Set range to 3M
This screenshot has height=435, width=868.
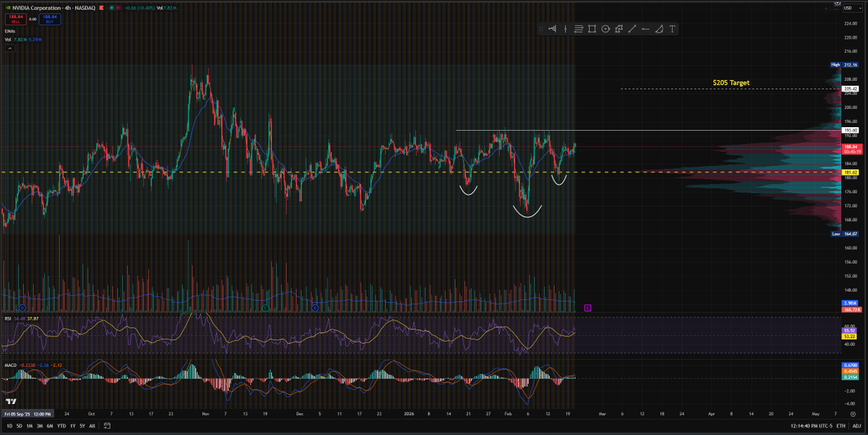(40, 426)
